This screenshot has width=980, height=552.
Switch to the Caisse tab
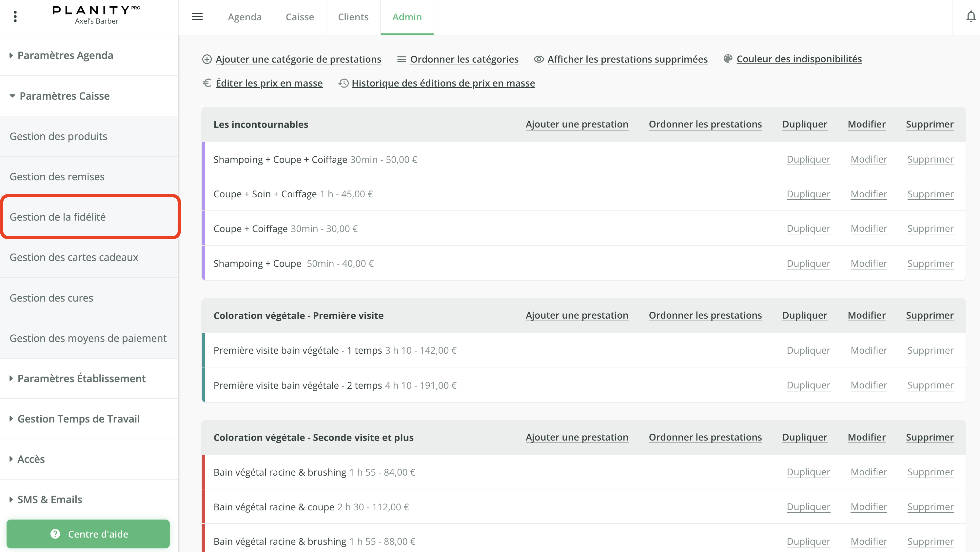pyautogui.click(x=300, y=17)
